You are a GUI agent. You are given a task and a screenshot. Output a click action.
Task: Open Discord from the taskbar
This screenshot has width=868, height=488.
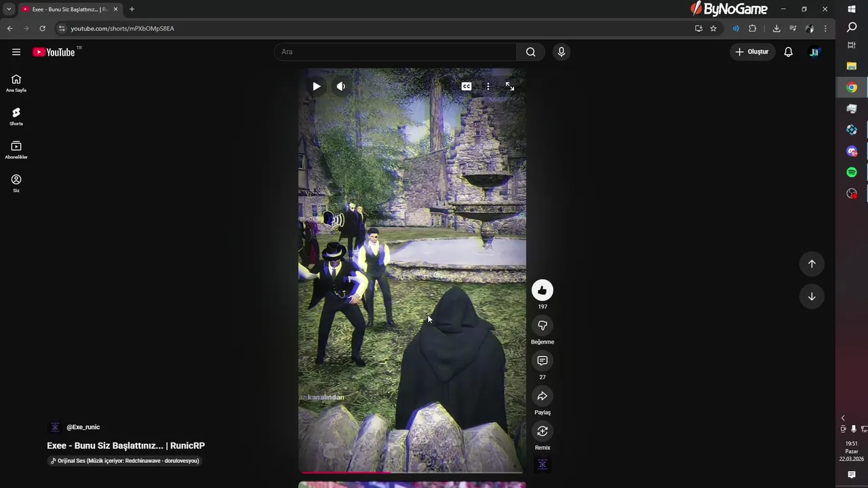tap(852, 151)
